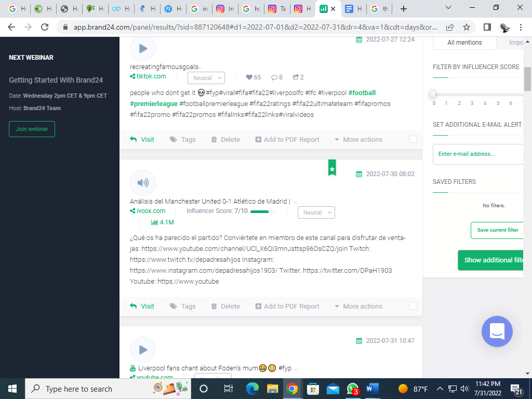Click the #premierleague hashtag
This screenshot has height=399, width=532.
tap(154, 104)
